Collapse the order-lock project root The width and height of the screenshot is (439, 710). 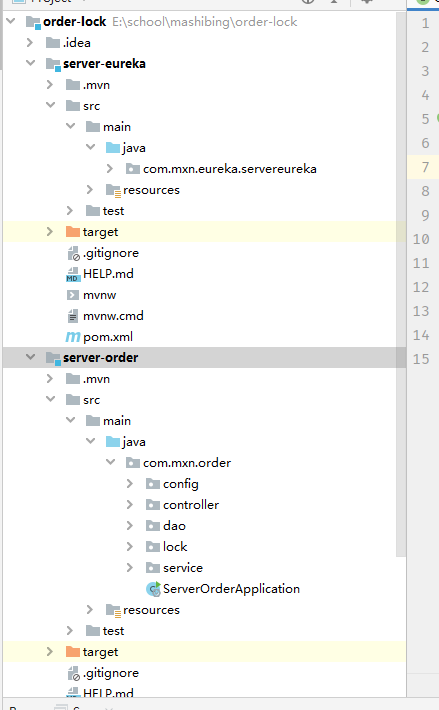pyautogui.click(x=11, y=21)
